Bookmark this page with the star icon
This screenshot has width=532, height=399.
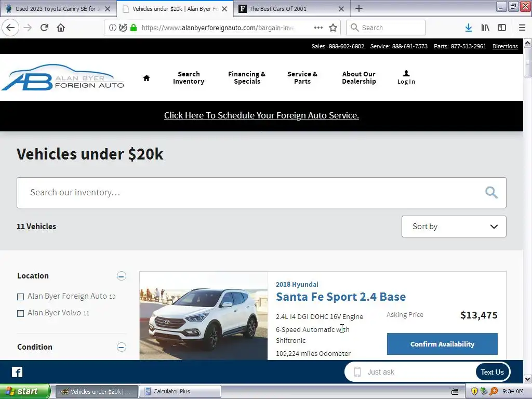pyautogui.click(x=333, y=28)
